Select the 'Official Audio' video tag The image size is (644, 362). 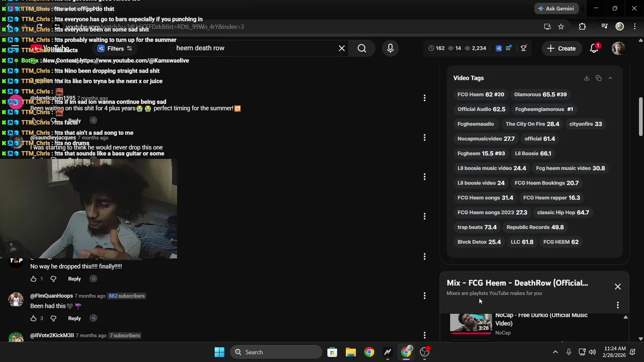click(x=481, y=109)
